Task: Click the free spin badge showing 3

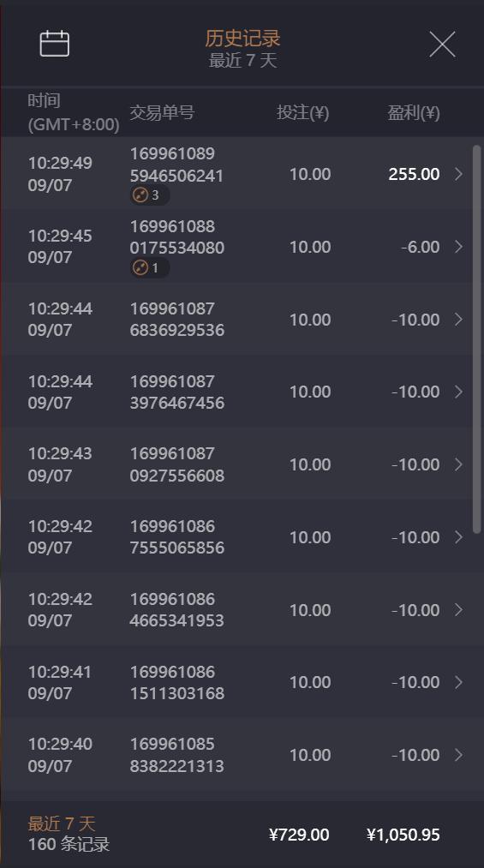Action: [150, 195]
